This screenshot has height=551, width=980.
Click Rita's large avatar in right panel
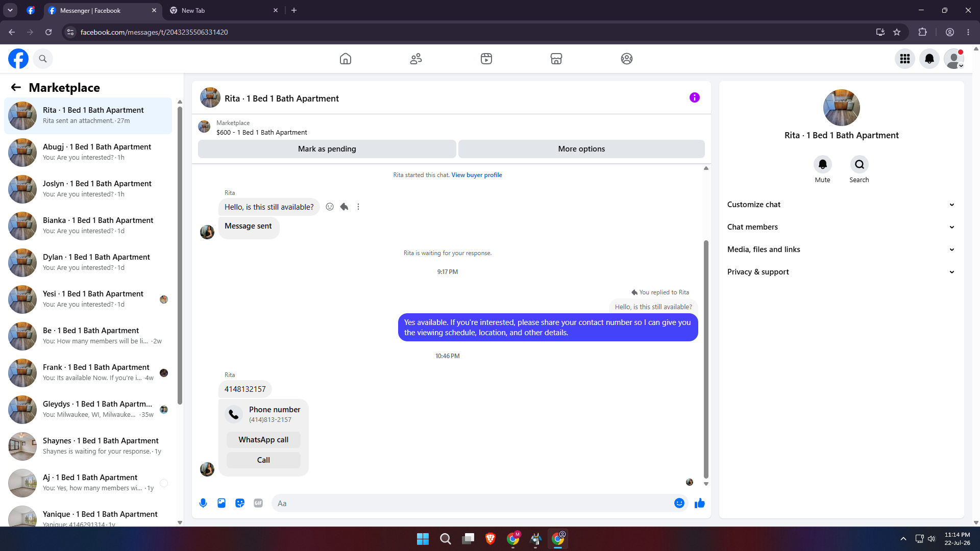(x=842, y=108)
